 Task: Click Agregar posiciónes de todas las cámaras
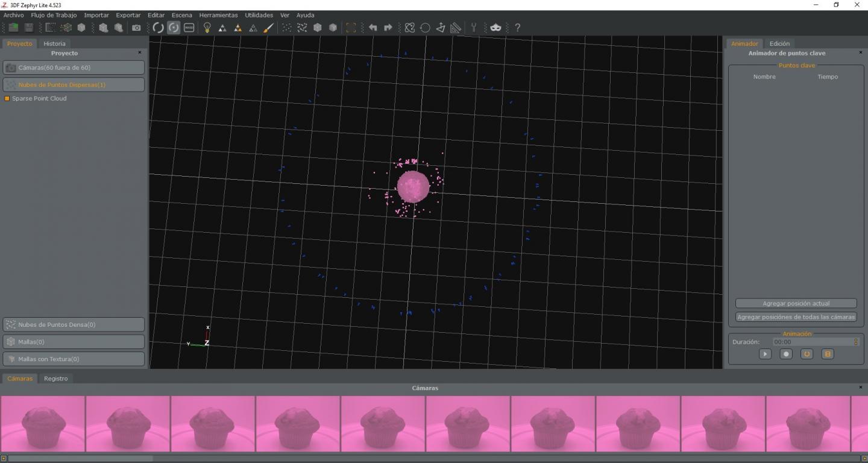pos(796,317)
